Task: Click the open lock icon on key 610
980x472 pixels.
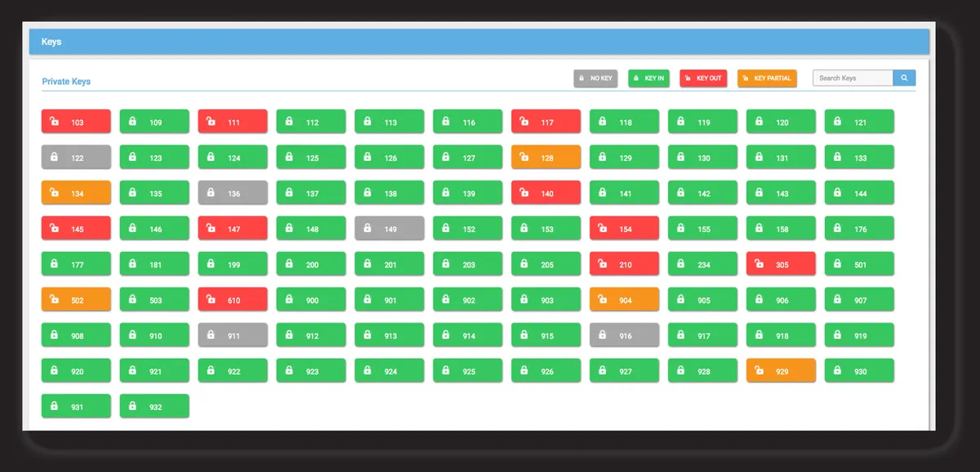Action: point(211,299)
